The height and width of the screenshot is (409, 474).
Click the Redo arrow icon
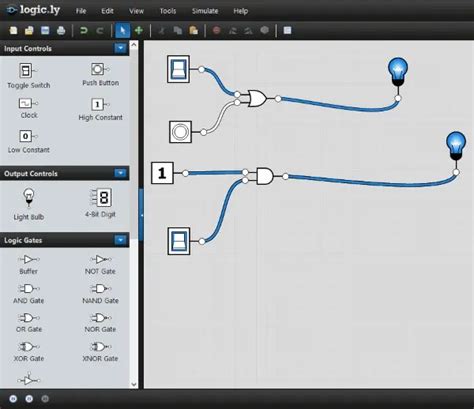[x=100, y=31]
